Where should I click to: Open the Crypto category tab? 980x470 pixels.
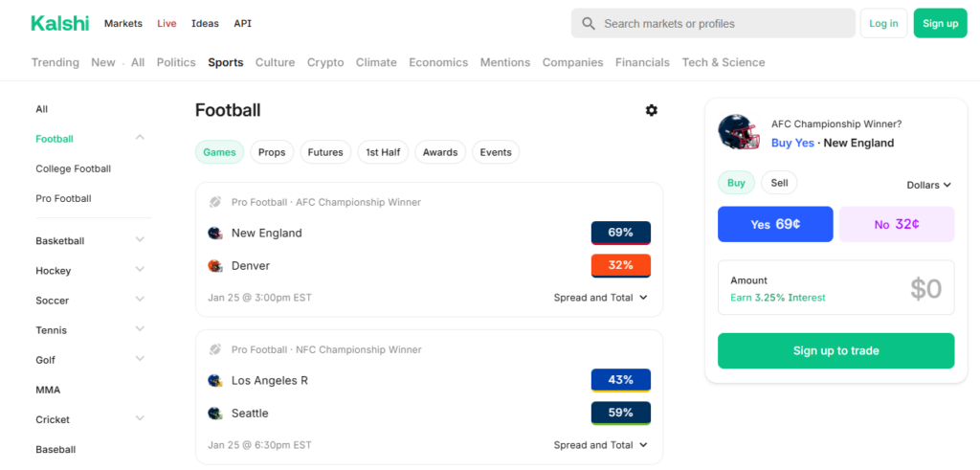(x=325, y=62)
